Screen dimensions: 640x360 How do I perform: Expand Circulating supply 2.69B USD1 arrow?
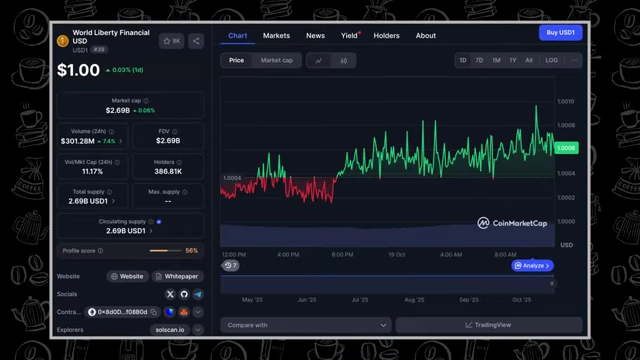pos(151,231)
